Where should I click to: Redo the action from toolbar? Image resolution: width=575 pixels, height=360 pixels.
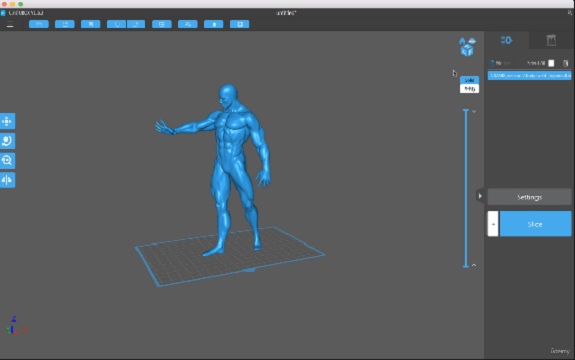click(136, 24)
